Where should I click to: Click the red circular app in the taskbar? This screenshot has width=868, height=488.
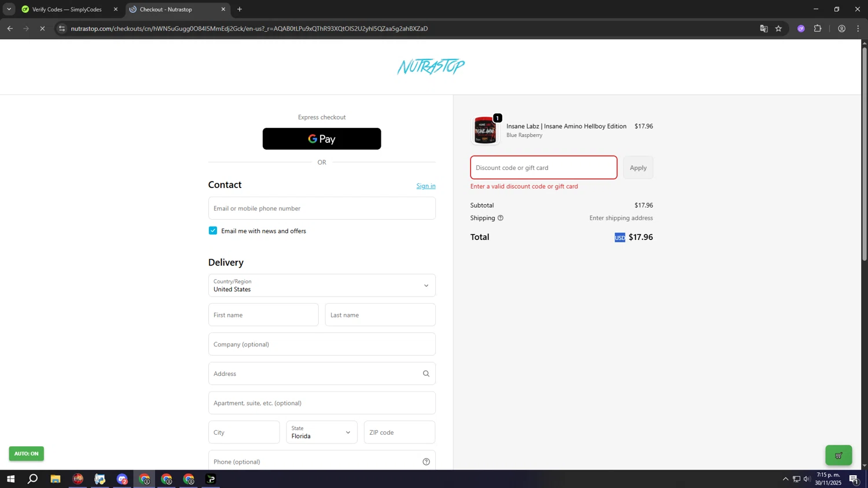(x=78, y=479)
